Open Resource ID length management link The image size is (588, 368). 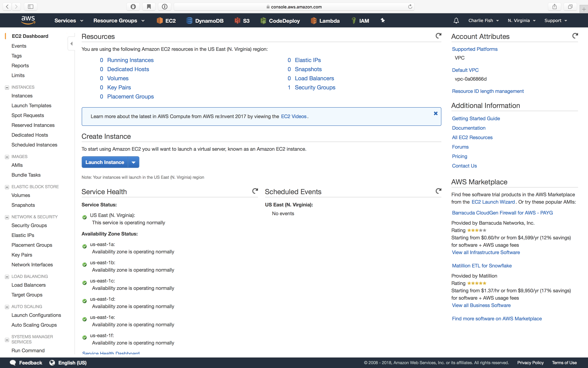coord(488,91)
